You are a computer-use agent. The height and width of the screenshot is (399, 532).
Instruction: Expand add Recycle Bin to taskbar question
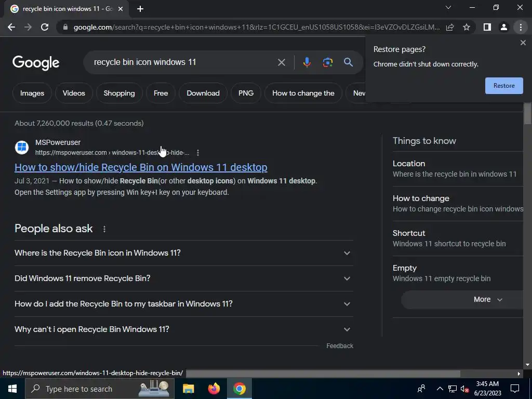pyautogui.click(x=184, y=304)
